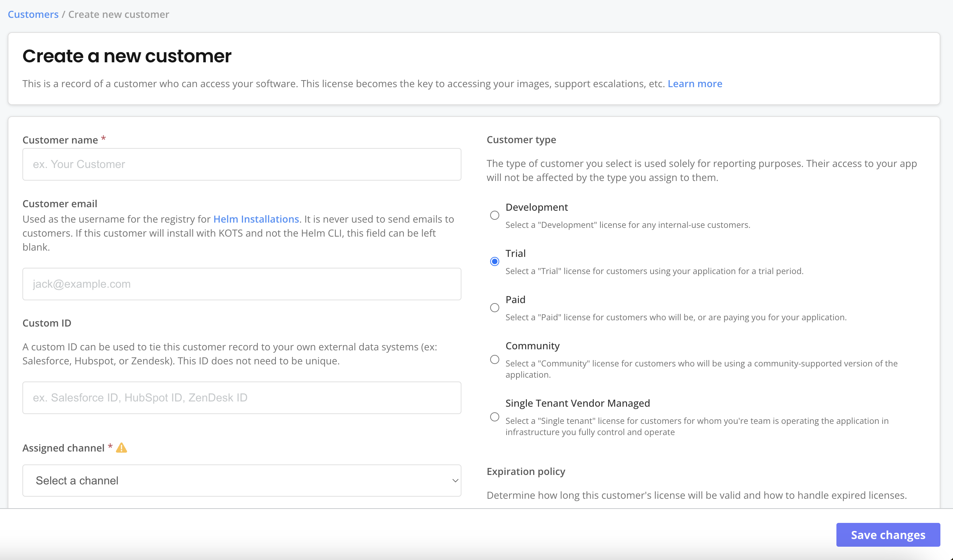Open the Learn more link

pos(695,84)
